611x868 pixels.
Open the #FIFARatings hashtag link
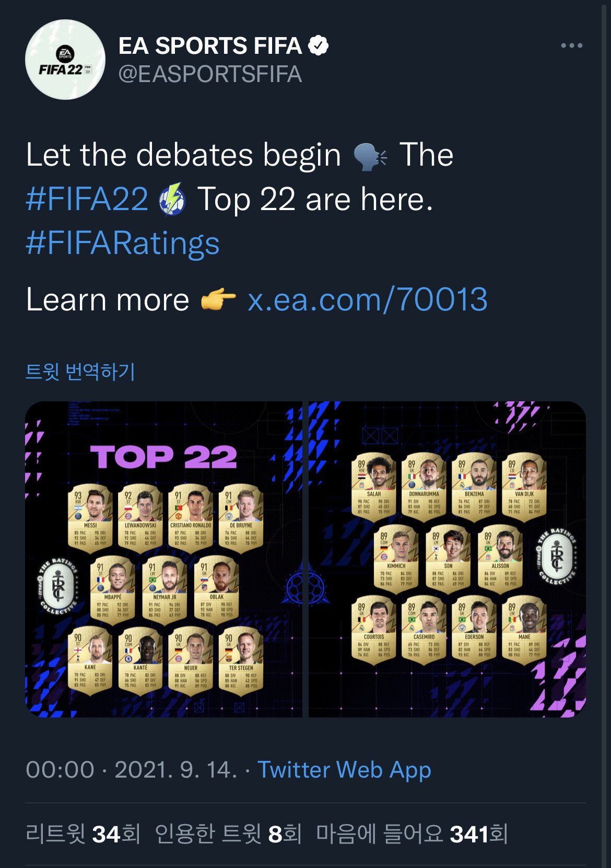click(123, 243)
